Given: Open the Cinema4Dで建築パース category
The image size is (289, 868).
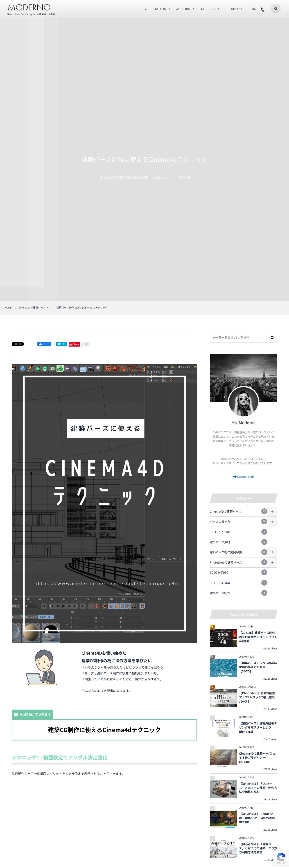Looking at the screenshot, I should (225, 512).
